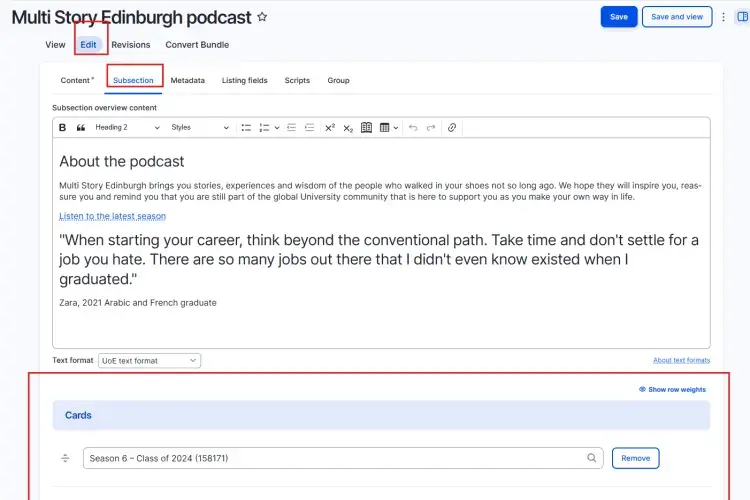The height and width of the screenshot is (500, 750).
Task: Insert a link with link icon
Action: click(452, 128)
